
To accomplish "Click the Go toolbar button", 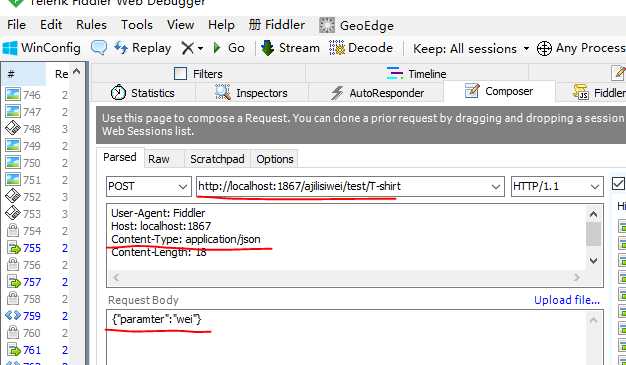I will point(229,48).
